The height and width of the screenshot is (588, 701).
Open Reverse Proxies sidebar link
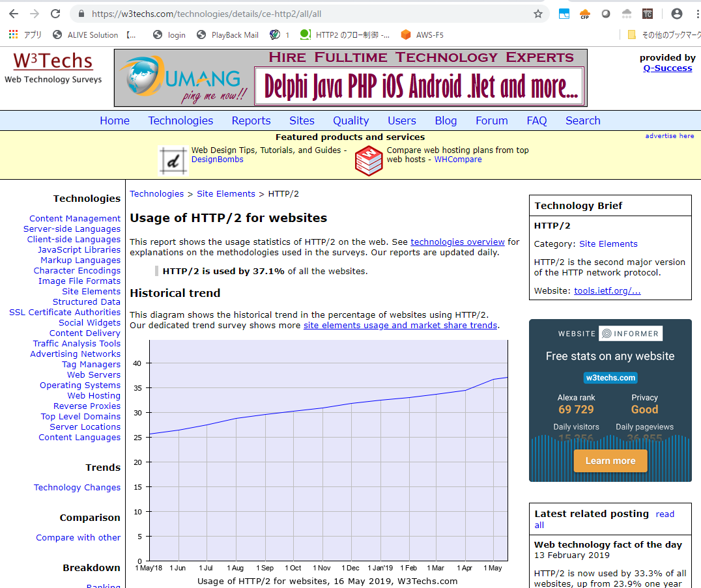point(87,406)
